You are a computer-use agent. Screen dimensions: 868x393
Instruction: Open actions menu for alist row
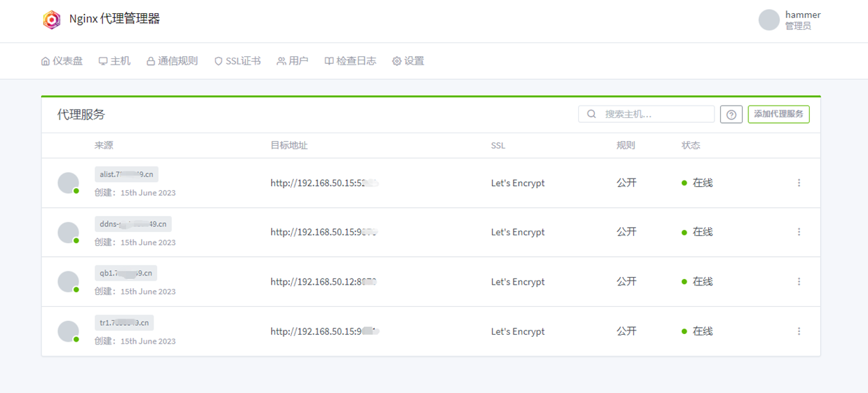(x=799, y=183)
